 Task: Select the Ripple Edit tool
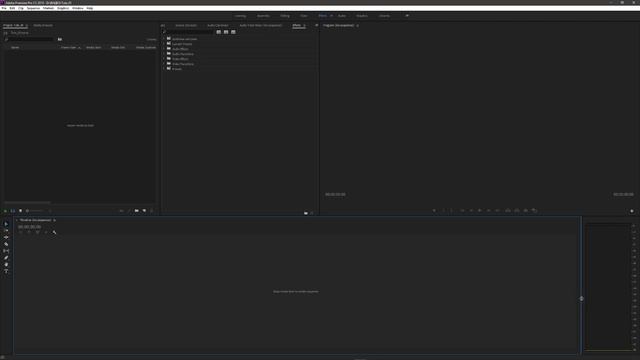6,237
